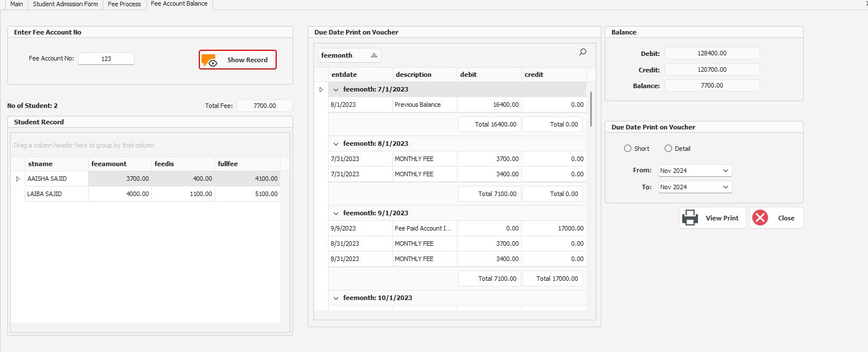Image resolution: width=868 pixels, height=352 pixels.
Task: Open the From month dropdown
Action: click(x=725, y=171)
